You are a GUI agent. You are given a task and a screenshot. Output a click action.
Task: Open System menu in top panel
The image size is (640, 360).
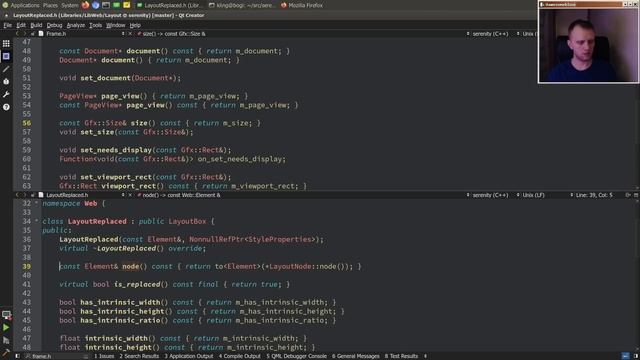point(70,5)
